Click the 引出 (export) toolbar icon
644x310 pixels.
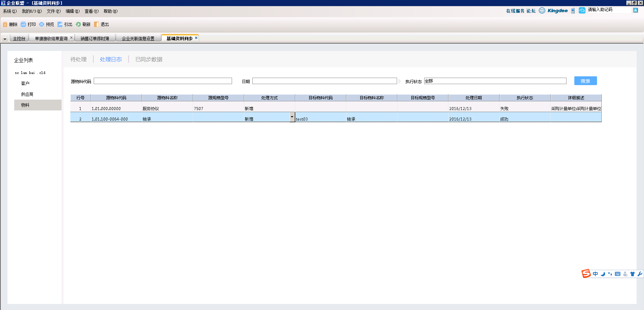pos(60,24)
